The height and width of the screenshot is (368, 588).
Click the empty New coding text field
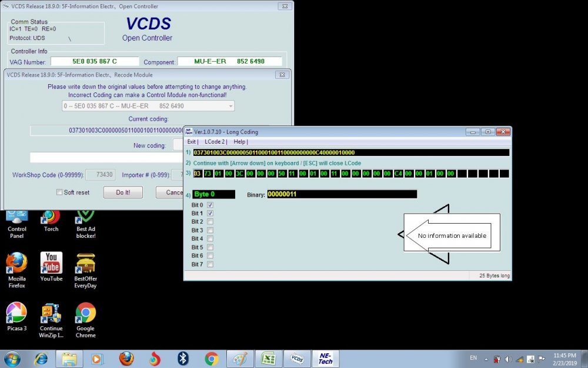[x=106, y=157]
